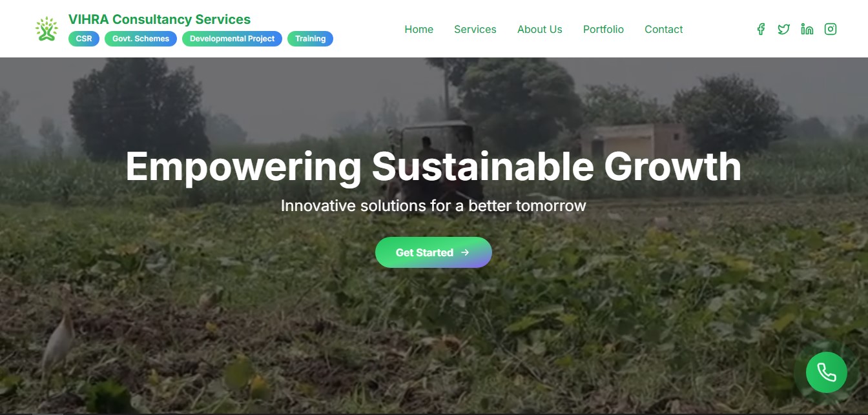Click the VIHRA tree logo icon
Image resolution: width=868 pixels, height=415 pixels.
pos(46,29)
